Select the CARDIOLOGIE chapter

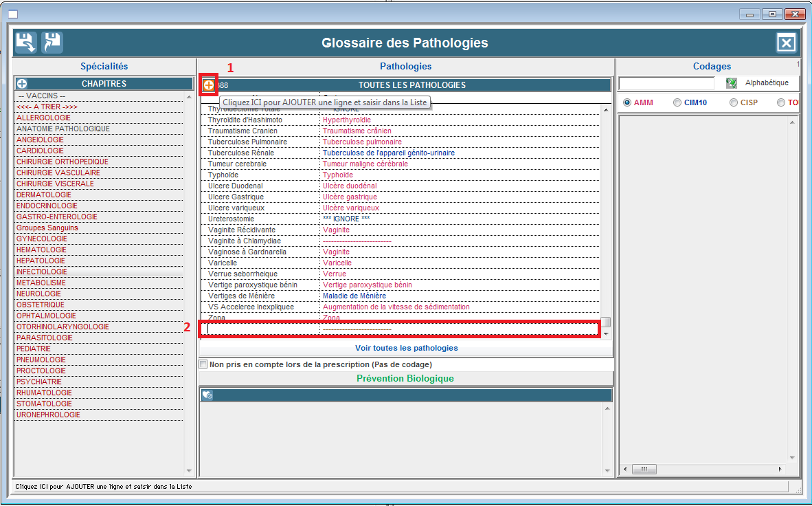pos(40,151)
